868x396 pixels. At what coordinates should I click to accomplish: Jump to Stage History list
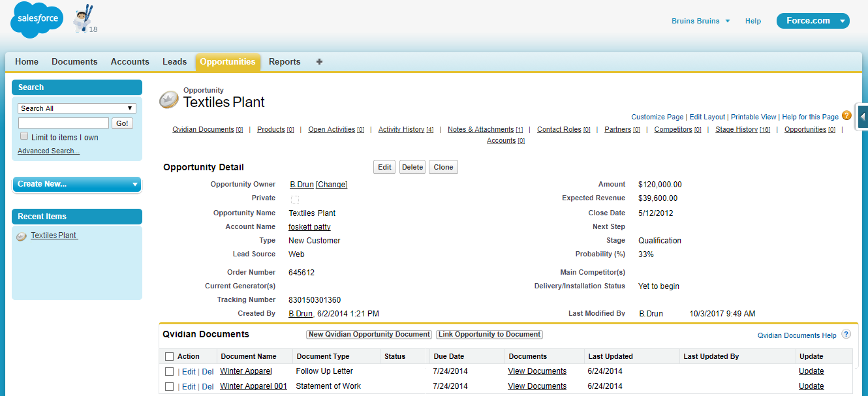pos(743,130)
